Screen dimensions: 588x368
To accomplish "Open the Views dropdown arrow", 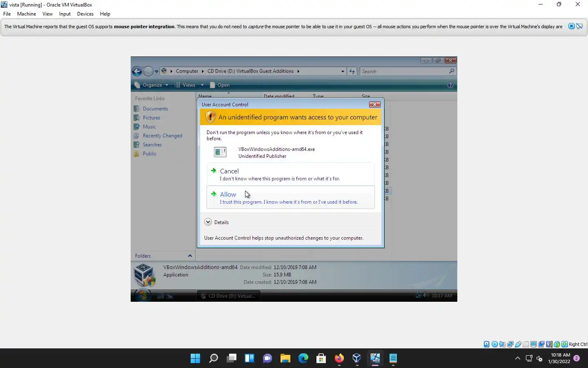I will [202, 85].
